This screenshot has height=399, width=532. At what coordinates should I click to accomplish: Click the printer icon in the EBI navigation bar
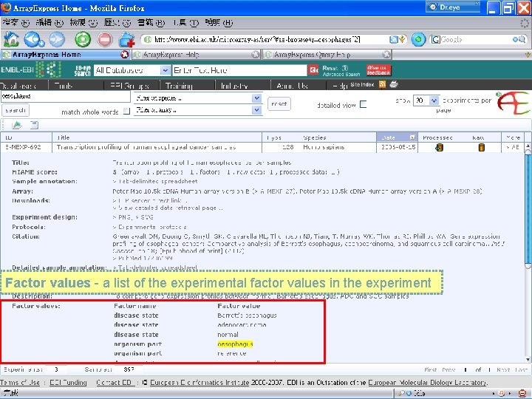[x=394, y=84]
